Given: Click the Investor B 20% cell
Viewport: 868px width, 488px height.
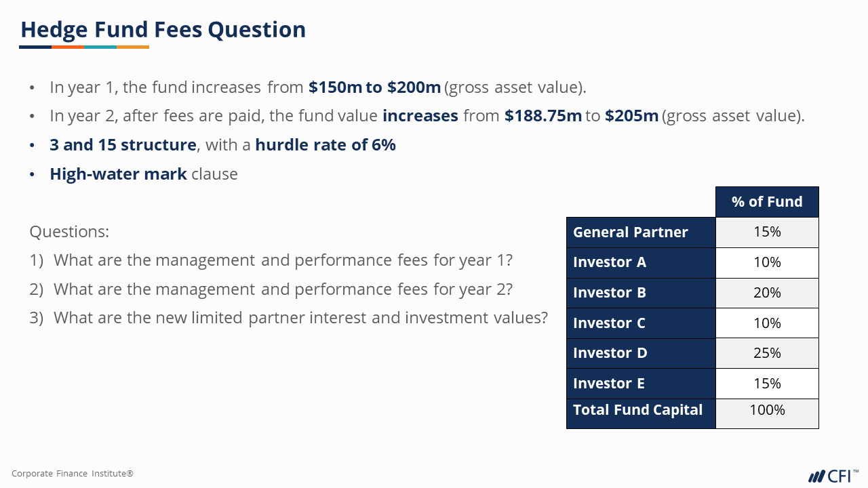Looking at the screenshot, I should click(x=767, y=293).
